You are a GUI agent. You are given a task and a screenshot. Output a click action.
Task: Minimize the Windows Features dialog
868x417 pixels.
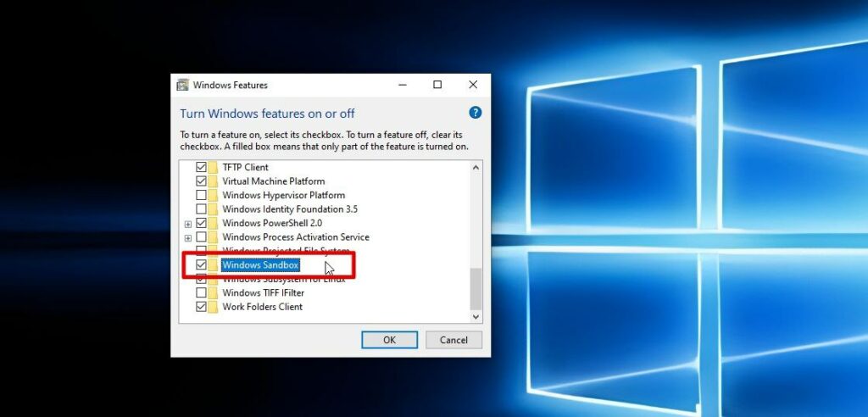(x=403, y=85)
